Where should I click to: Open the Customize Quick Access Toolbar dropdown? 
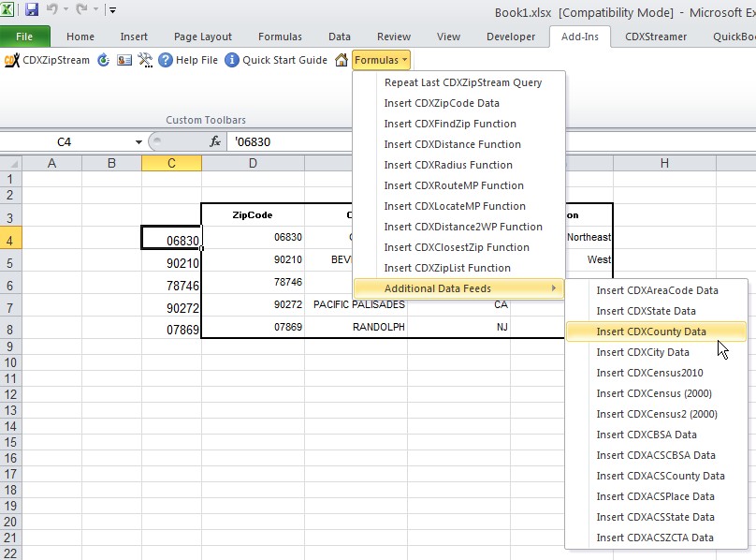[x=112, y=9]
